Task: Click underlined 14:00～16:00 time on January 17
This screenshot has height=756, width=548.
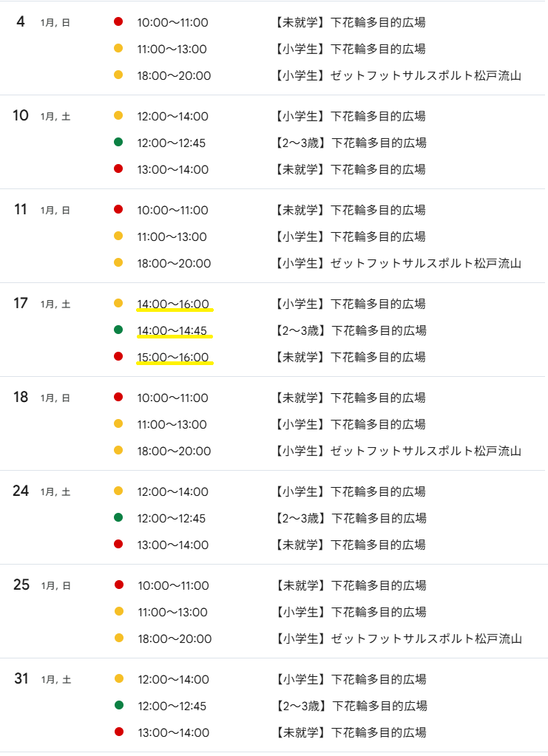Action: [173, 304]
